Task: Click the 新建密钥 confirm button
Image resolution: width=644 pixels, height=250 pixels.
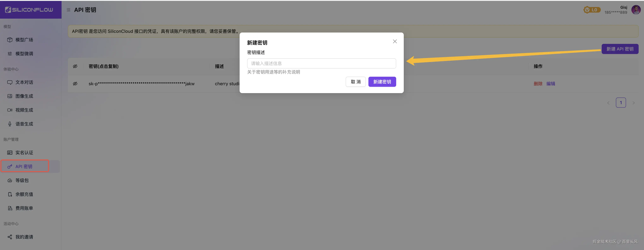Action: click(382, 82)
